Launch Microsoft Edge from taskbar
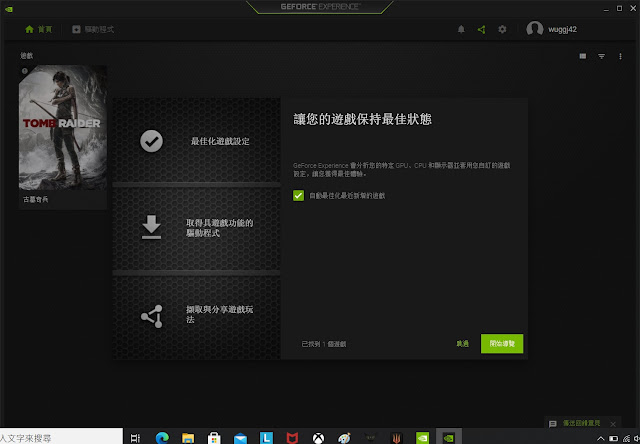 click(162, 438)
